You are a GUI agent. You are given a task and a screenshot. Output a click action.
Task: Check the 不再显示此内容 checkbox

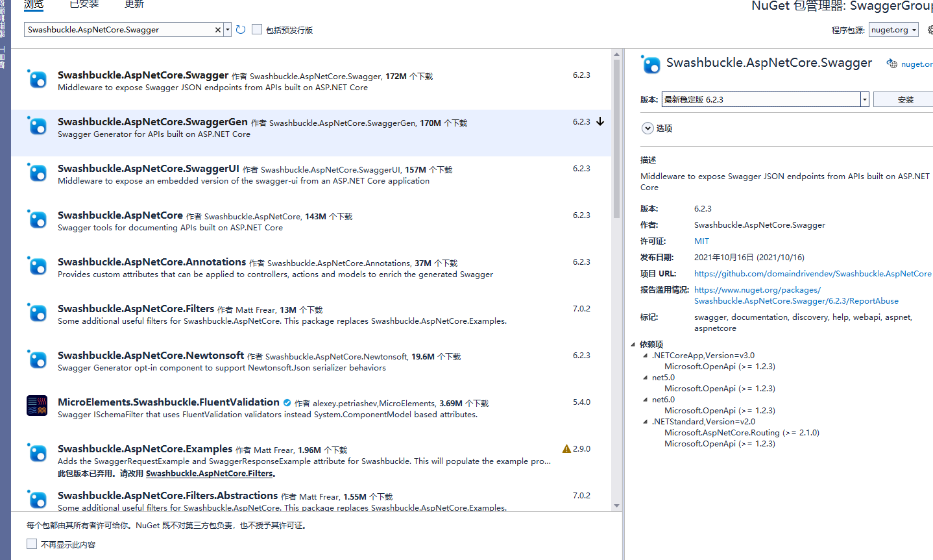[x=32, y=543]
